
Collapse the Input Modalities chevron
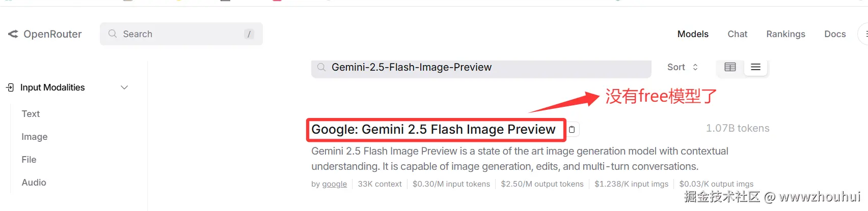point(124,87)
